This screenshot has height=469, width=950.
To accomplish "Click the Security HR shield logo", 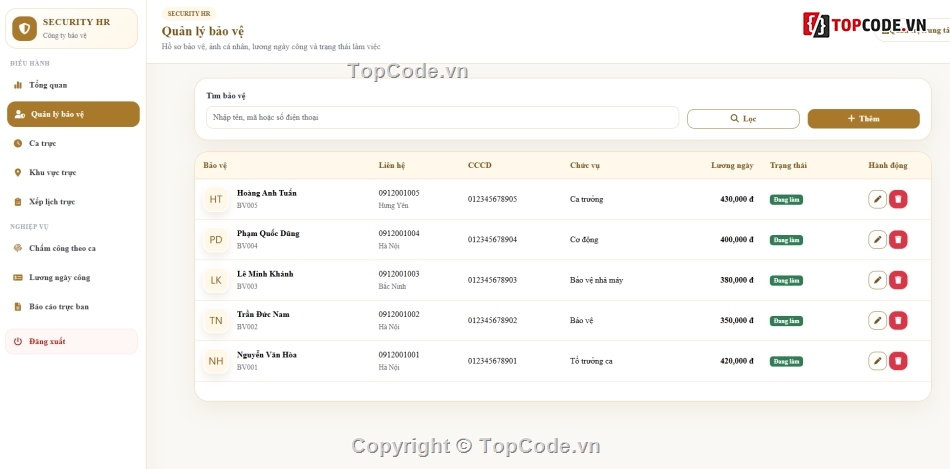I will click(x=24, y=28).
